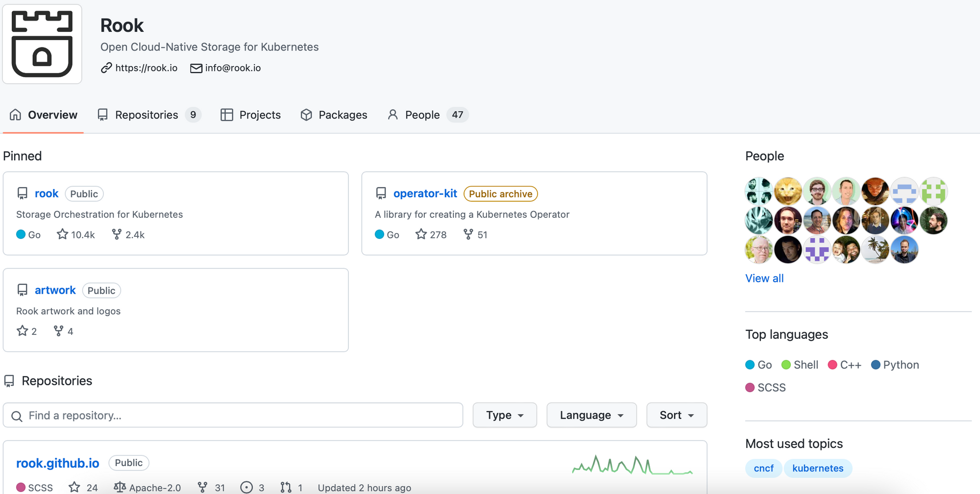Open the Packages tab
This screenshot has height=494, width=980.
[334, 115]
